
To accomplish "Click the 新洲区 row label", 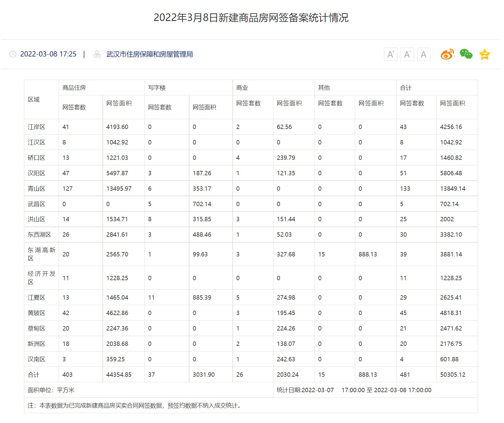I will 36,344.
